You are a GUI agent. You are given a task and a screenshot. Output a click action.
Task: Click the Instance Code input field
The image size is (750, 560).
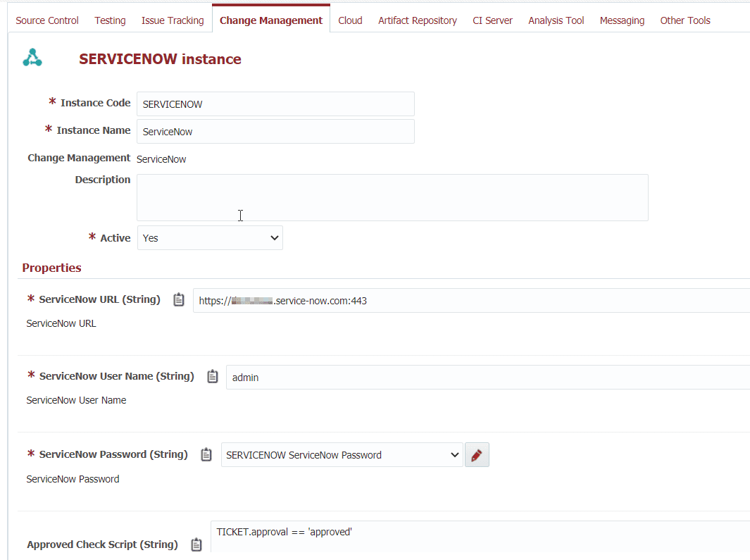[x=275, y=104]
